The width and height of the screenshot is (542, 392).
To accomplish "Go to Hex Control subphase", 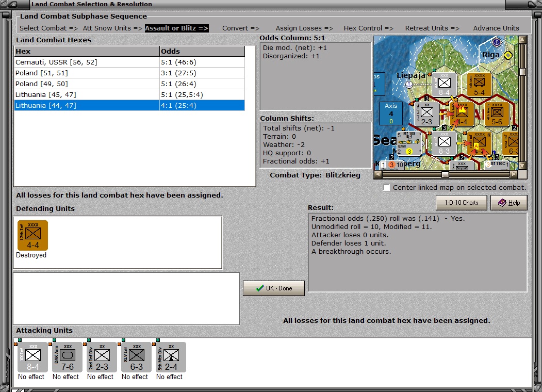I will point(369,28).
